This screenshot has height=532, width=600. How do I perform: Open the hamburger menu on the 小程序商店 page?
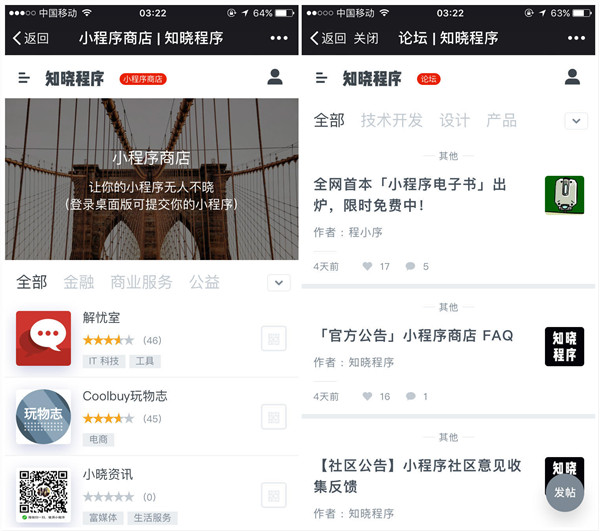pos(24,78)
